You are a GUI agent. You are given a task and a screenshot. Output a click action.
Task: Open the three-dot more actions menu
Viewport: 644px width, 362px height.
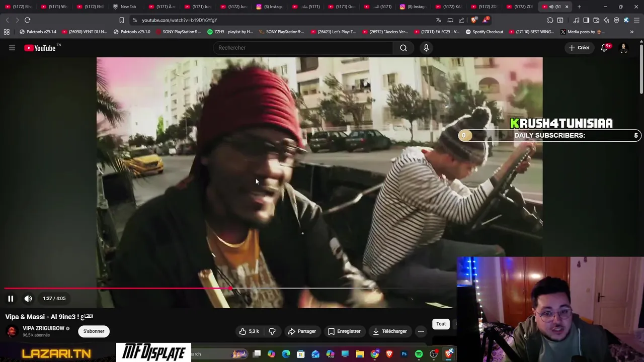(421, 331)
